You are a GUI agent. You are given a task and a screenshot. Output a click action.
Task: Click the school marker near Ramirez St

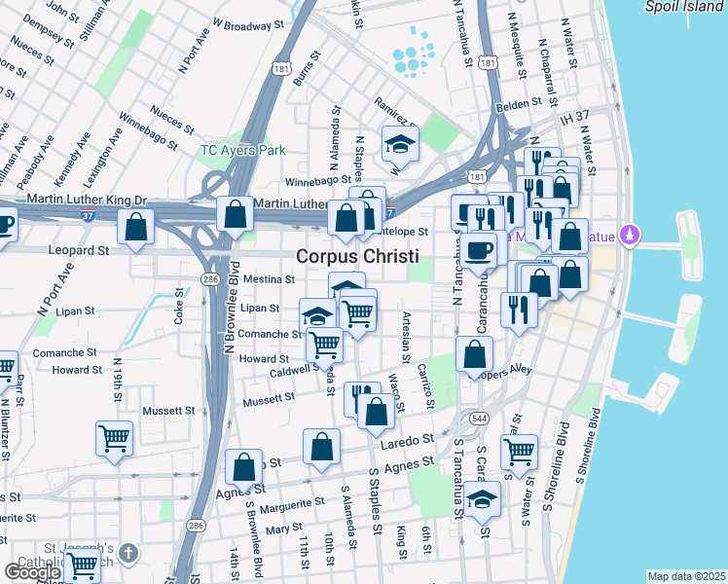pyautogui.click(x=400, y=146)
